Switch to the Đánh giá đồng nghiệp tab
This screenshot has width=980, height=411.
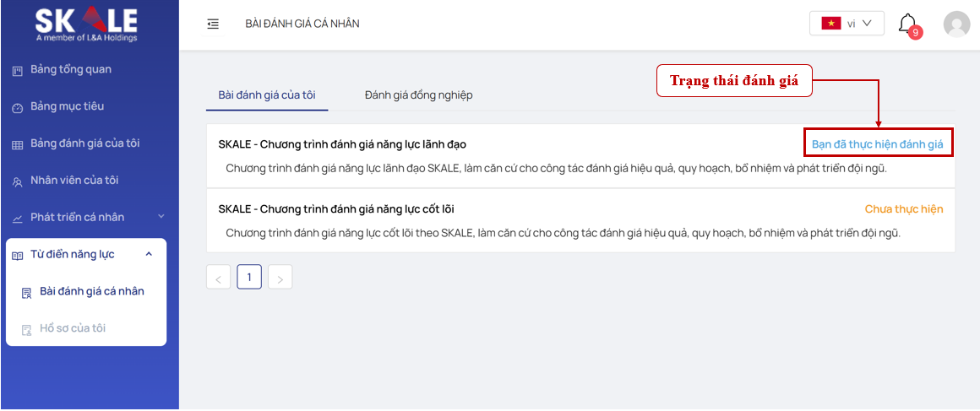tap(418, 95)
